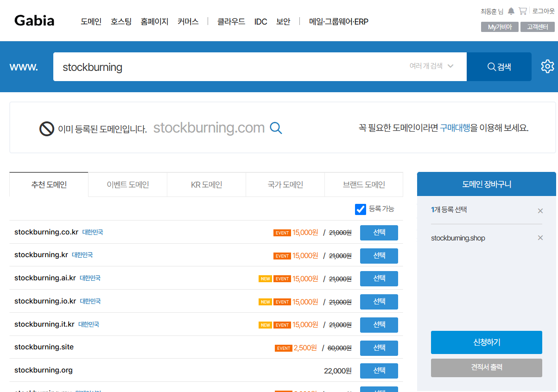The height and width of the screenshot is (392, 558).
Task: Click the stockburning.shop cart entry
Action: (458, 238)
